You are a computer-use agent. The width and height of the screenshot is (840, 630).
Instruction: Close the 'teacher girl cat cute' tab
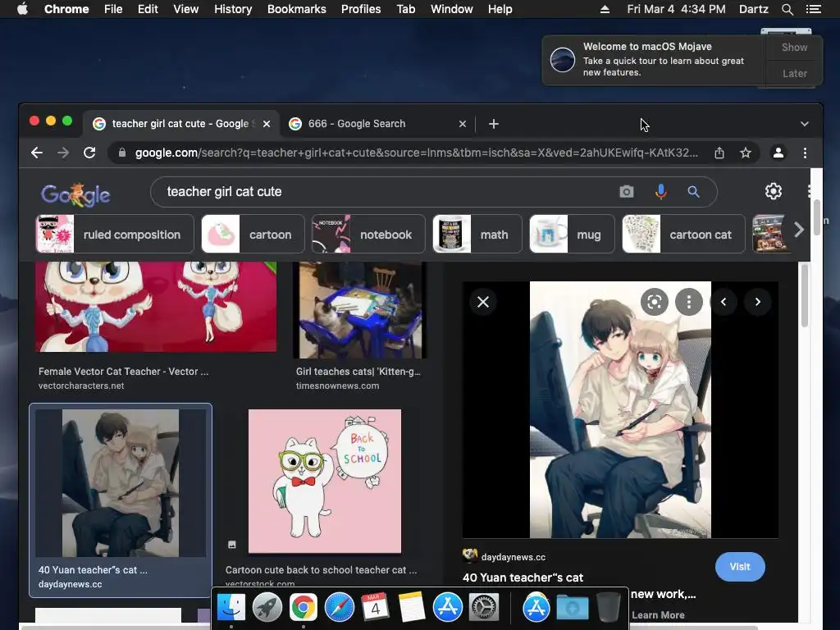tap(267, 124)
